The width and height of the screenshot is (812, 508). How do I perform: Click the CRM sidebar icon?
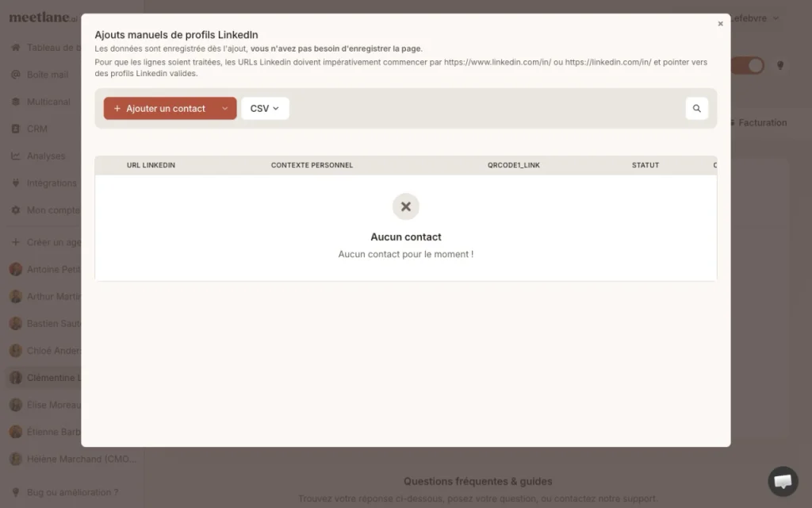(16, 129)
